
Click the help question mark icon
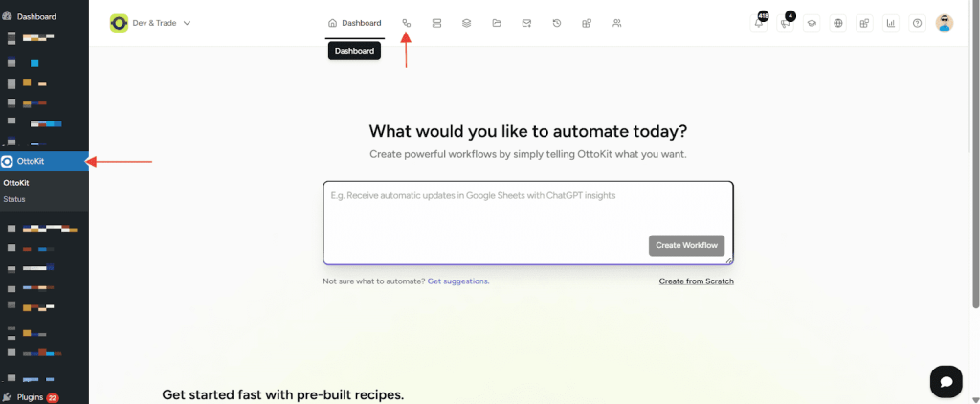coord(918,24)
